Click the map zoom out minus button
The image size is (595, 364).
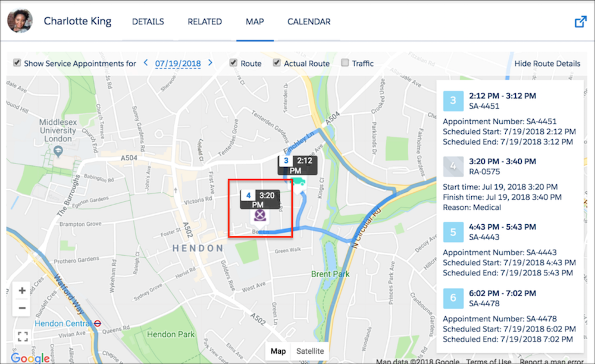pos(22,308)
